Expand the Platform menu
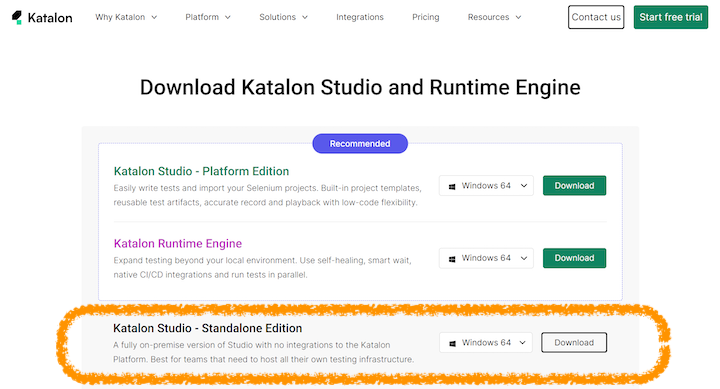The image size is (720, 389). point(208,17)
